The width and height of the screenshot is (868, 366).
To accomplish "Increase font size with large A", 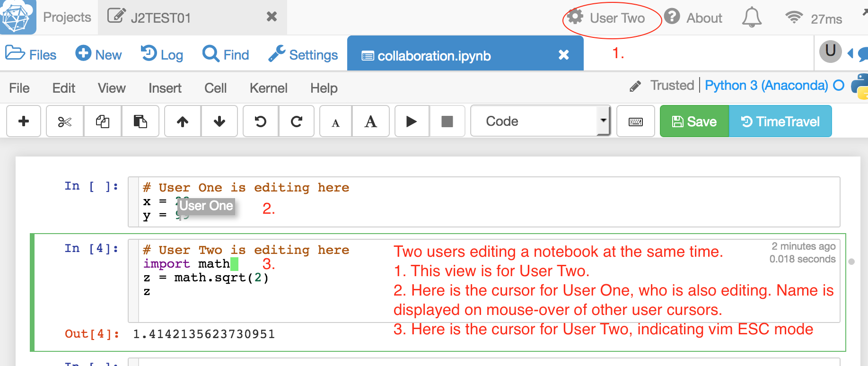I will point(371,122).
